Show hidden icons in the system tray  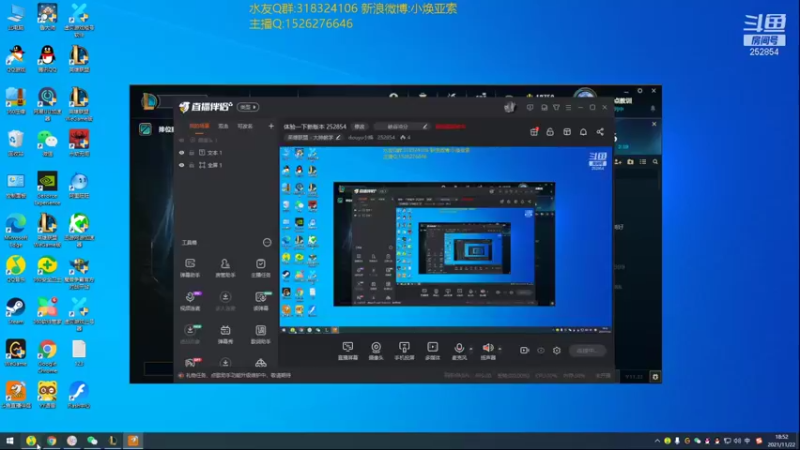(657, 441)
